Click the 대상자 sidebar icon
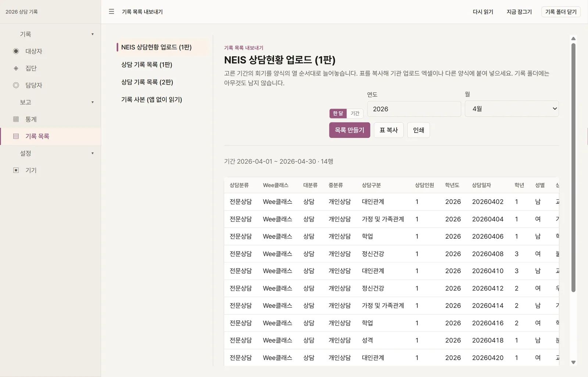Viewport: 588px width, 377px height. pos(16,51)
